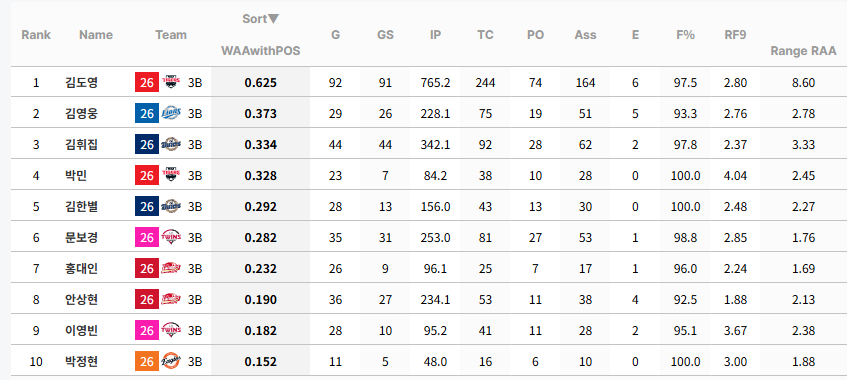Click the Tigers logo beside 박민
This screenshot has height=380, width=847.
pos(171,175)
